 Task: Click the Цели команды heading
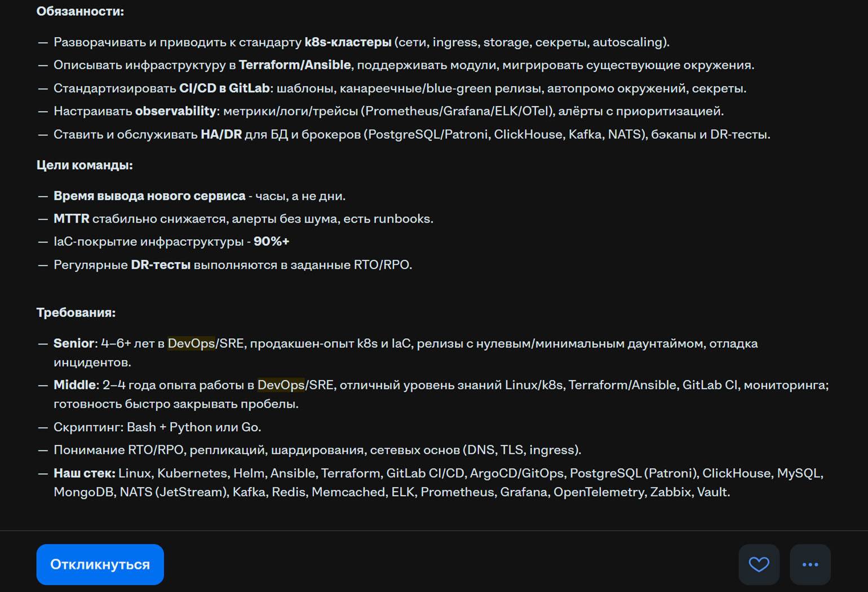click(x=85, y=165)
